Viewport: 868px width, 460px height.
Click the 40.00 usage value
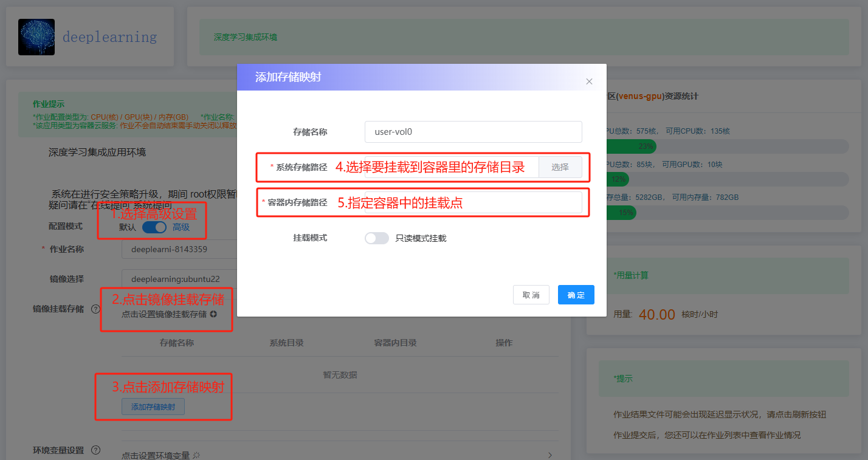(657, 314)
